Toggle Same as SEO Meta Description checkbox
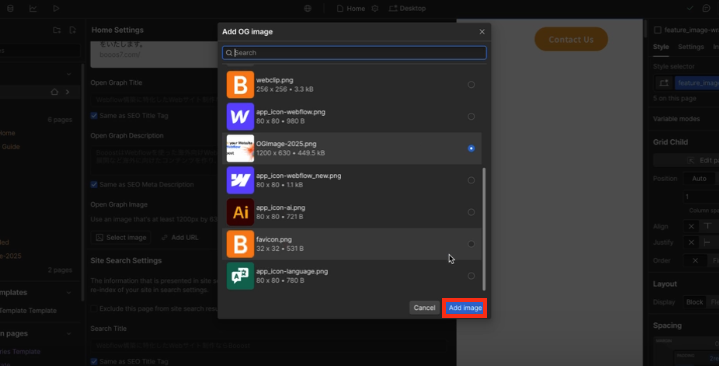719x366 pixels. coord(94,184)
